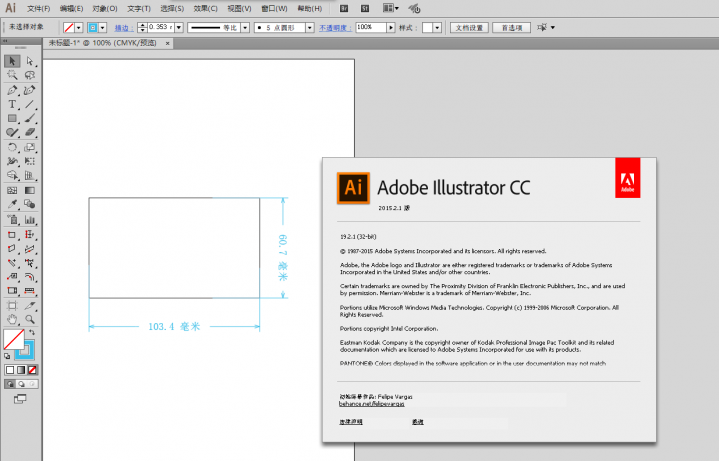This screenshot has height=461, width=719.
Task: Expand the brush definition 5 点圆形 dropdown
Action: click(309, 27)
